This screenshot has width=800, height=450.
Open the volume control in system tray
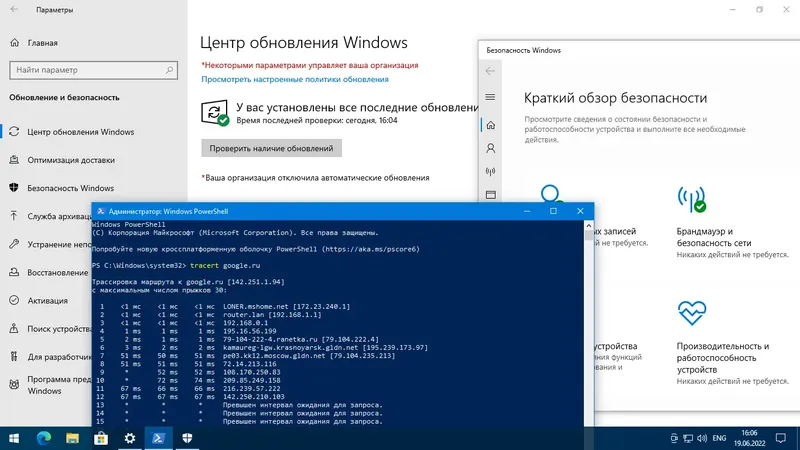[x=702, y=438]
